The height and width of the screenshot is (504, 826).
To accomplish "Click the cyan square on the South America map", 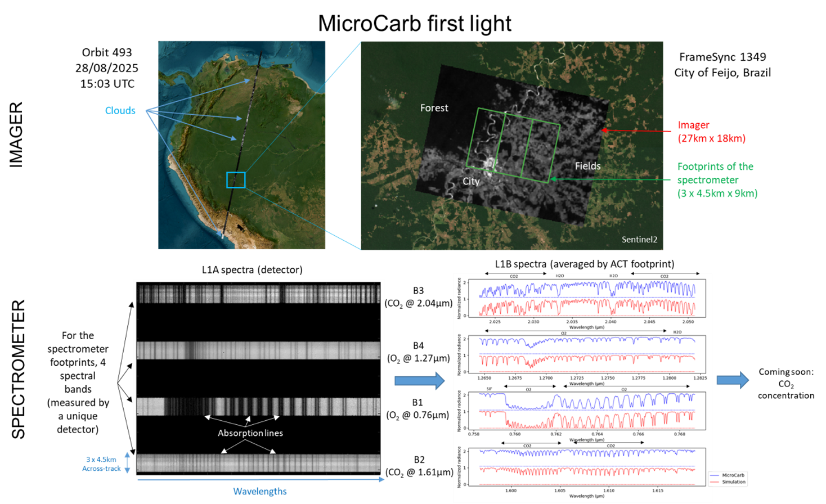I will (236, 180).
